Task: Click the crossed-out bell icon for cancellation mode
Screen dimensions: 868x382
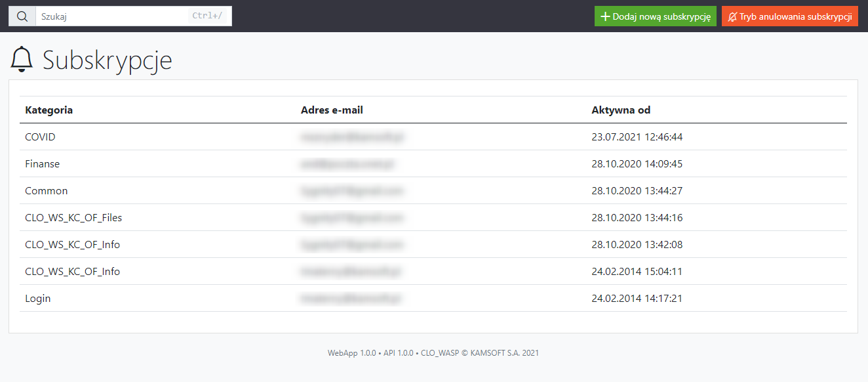Action: 732,16
